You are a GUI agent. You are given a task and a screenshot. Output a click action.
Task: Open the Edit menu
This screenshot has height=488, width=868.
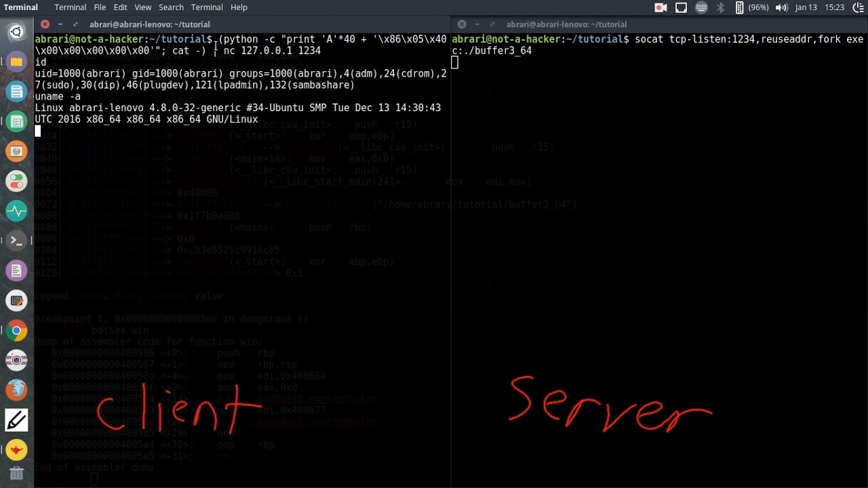(121, 7)
